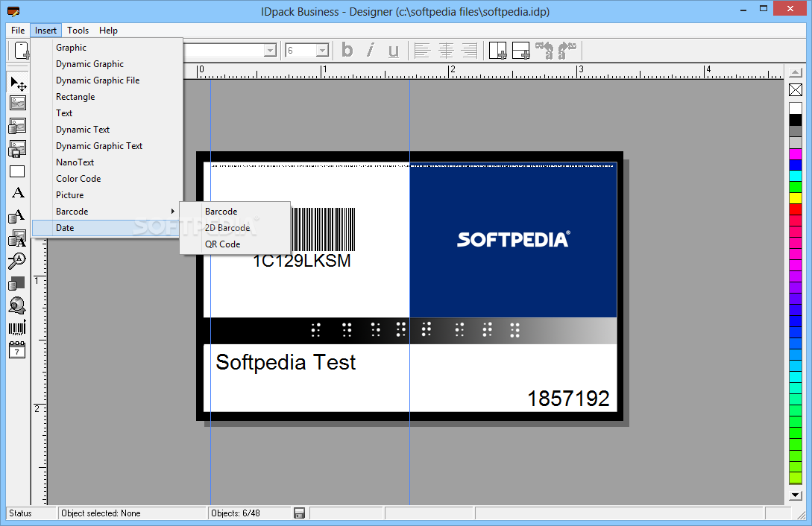Toggle italic formatting

pyautogui.click(x=371, y=51)
